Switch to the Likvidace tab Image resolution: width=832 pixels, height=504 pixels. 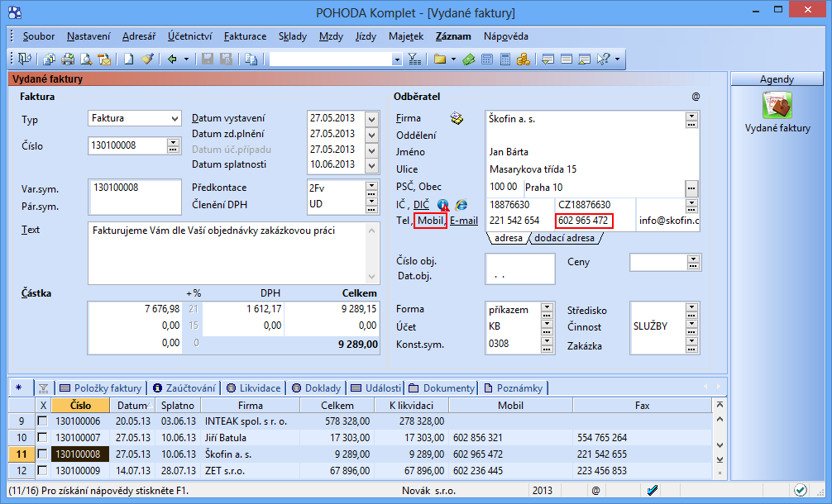click(x=254, y=388)
